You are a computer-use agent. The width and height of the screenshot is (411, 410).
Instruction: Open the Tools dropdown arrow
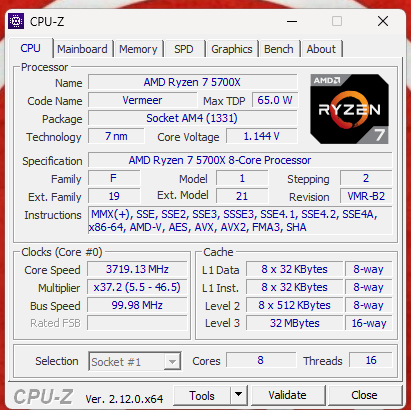pyautogui.click(x=238, y=395)
